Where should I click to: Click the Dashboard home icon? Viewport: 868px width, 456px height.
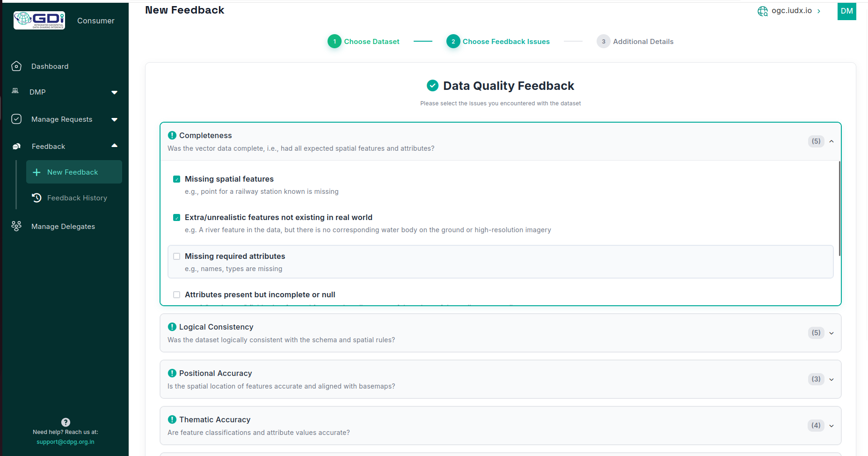pos(16,66)
